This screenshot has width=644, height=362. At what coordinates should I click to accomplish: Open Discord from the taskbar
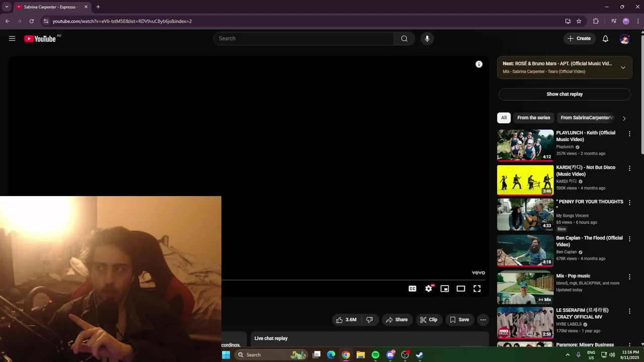pos(390,355)
